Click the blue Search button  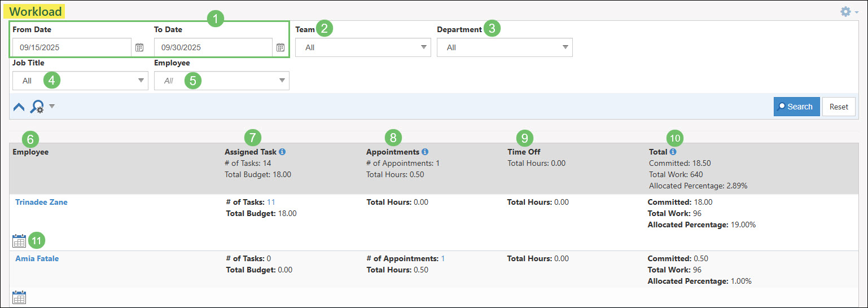(796, 107)
